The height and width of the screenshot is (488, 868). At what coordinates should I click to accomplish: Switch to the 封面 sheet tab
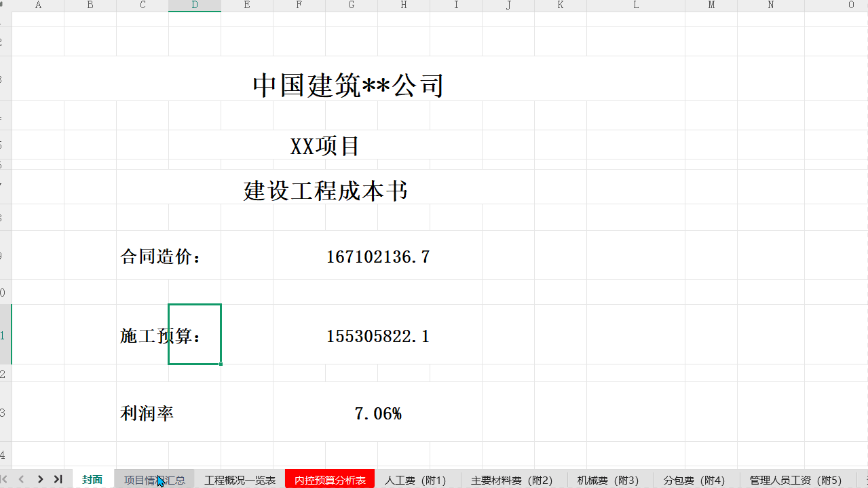(92, 480)
